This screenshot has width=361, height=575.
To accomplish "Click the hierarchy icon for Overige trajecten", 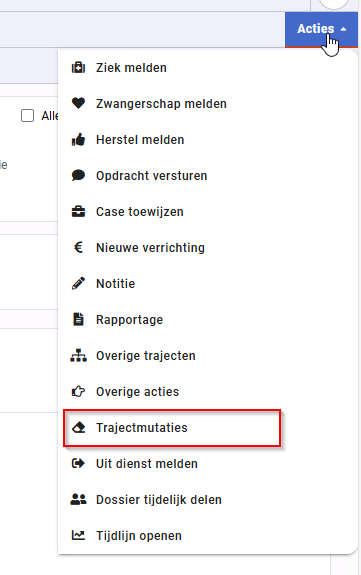I will 78,355.
